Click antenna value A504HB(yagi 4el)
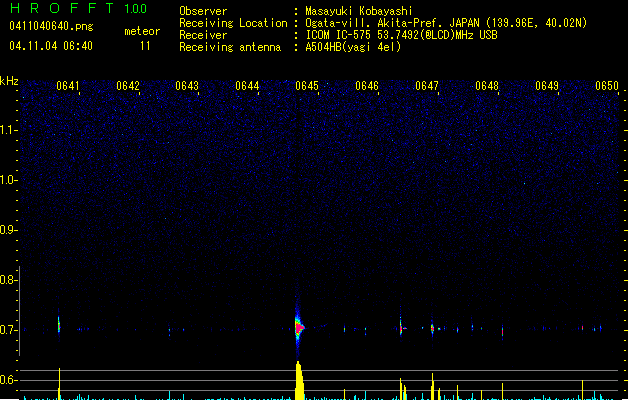629x400 pixels. (353, 47)
